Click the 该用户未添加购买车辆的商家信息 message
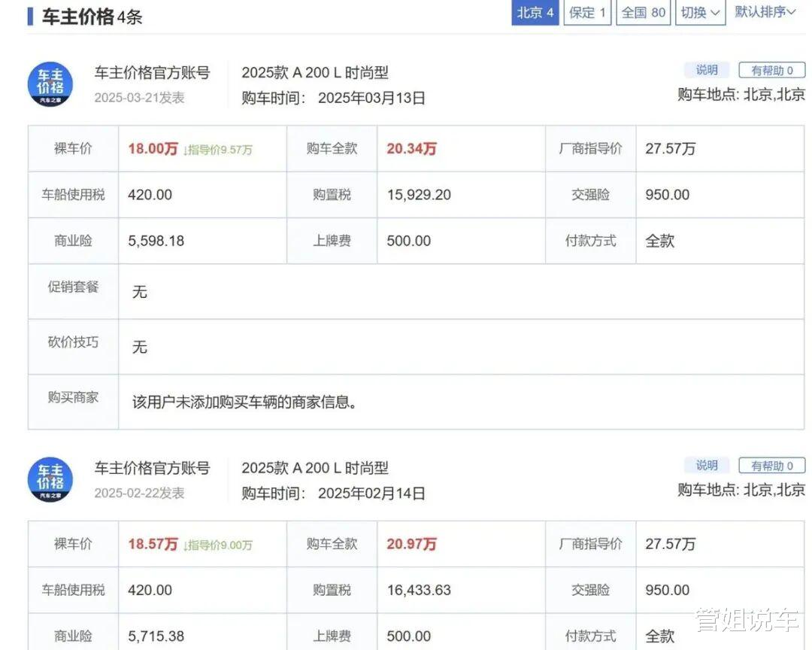 click(x=244, y=402)
